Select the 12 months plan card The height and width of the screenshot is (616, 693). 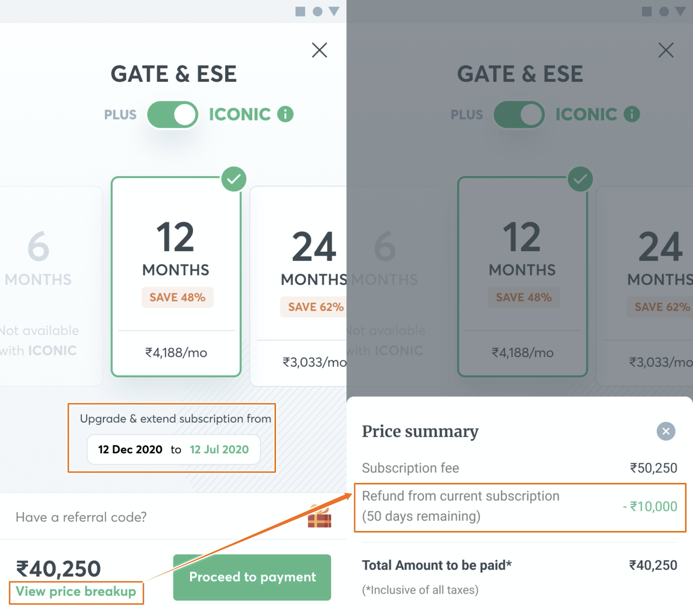coord(176,277)
